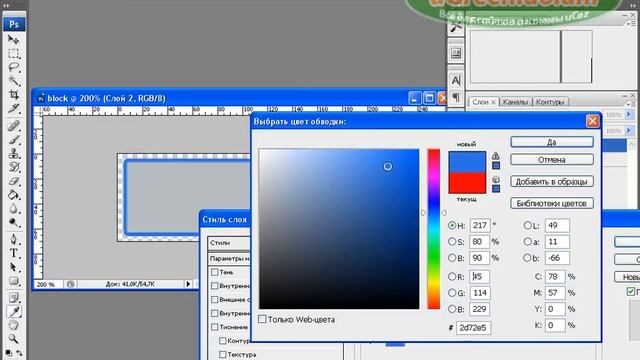Select the Zoom tool
Image resolution: width=640 pixels, height=360 pixels.
(x=13, y=339)
